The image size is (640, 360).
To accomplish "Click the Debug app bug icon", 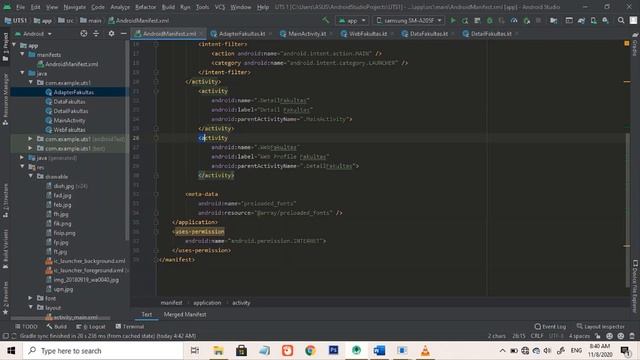I will tap(489, 20).
